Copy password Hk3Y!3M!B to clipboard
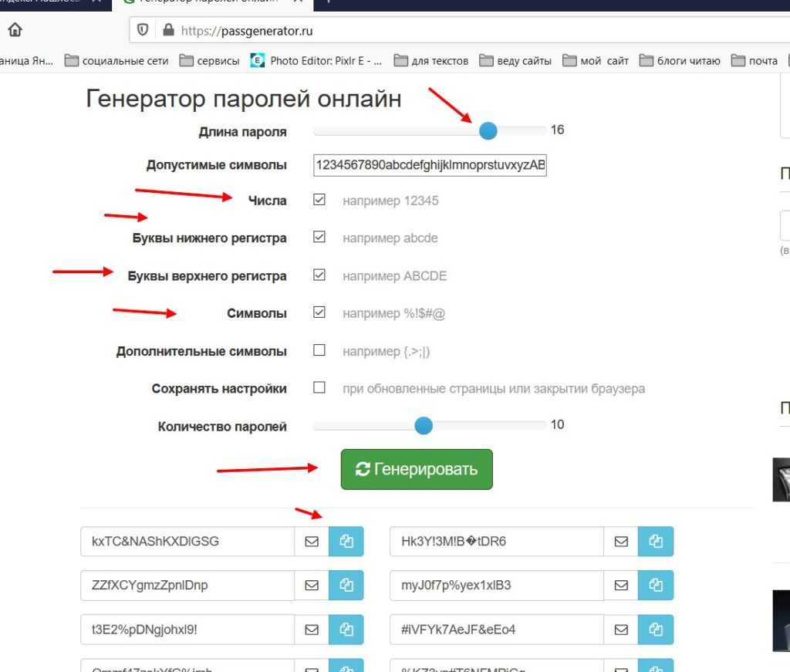790x672 pixels. (656, 542)
